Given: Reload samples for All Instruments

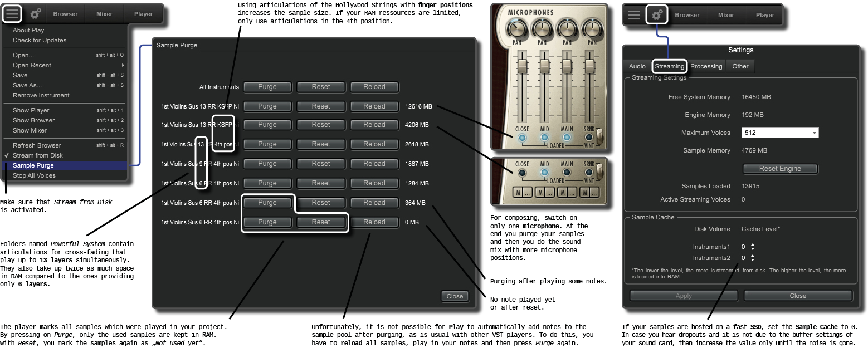Looking at the screenshot, I should (374, 87).
